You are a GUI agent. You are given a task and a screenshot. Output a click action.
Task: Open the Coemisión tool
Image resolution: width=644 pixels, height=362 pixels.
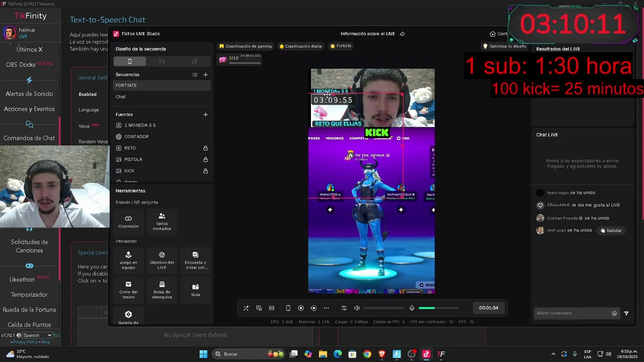click(128, 221)
